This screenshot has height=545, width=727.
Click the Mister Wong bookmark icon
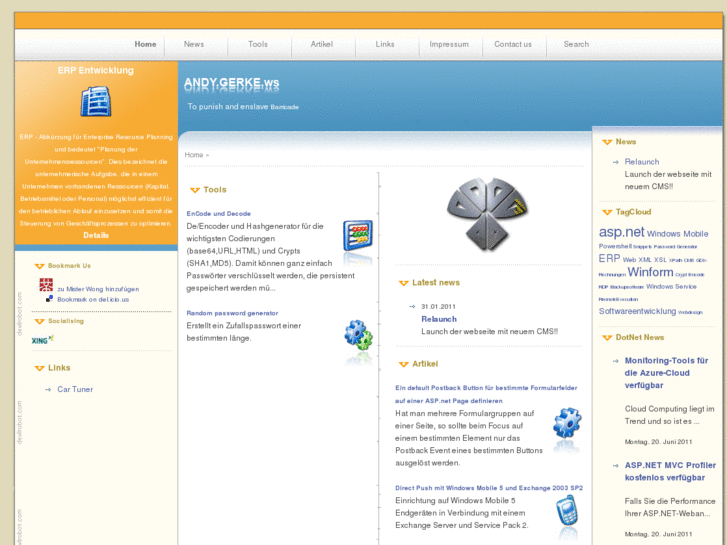[46, 285]
